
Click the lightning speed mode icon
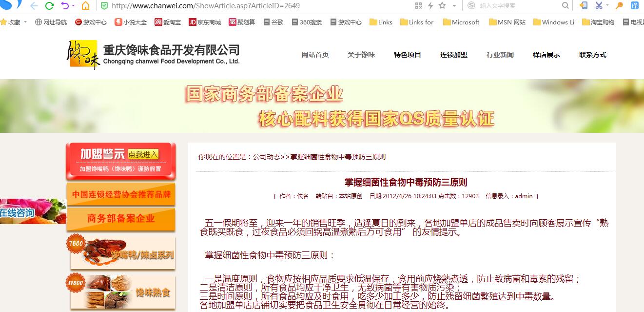430,6
